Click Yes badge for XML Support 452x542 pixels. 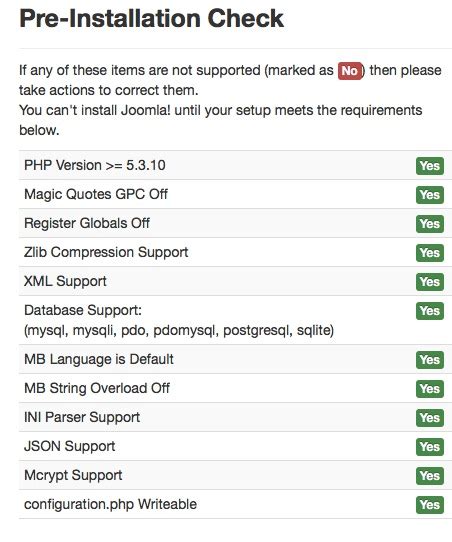[x=430, y=282]
